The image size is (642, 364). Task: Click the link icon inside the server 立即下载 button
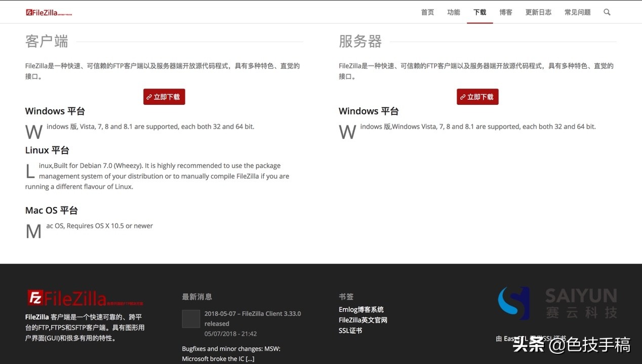click(464, 97)
